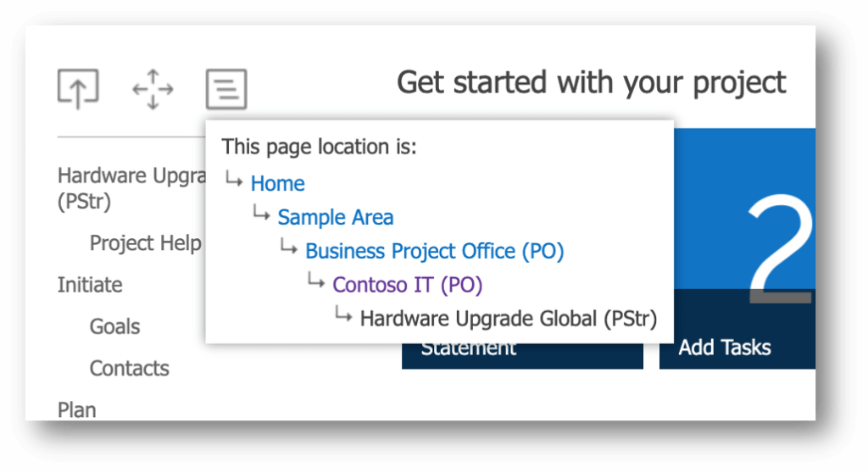Open the Home breadcrumb link

tap(277, 183)
